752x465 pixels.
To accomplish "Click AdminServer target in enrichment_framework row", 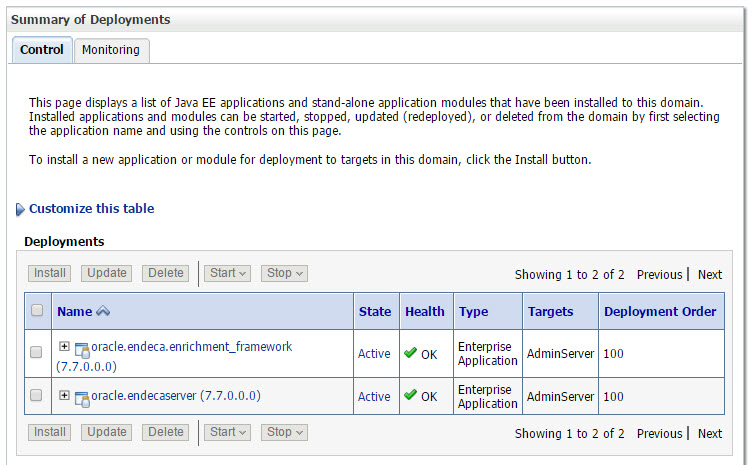I will point(560,354).
